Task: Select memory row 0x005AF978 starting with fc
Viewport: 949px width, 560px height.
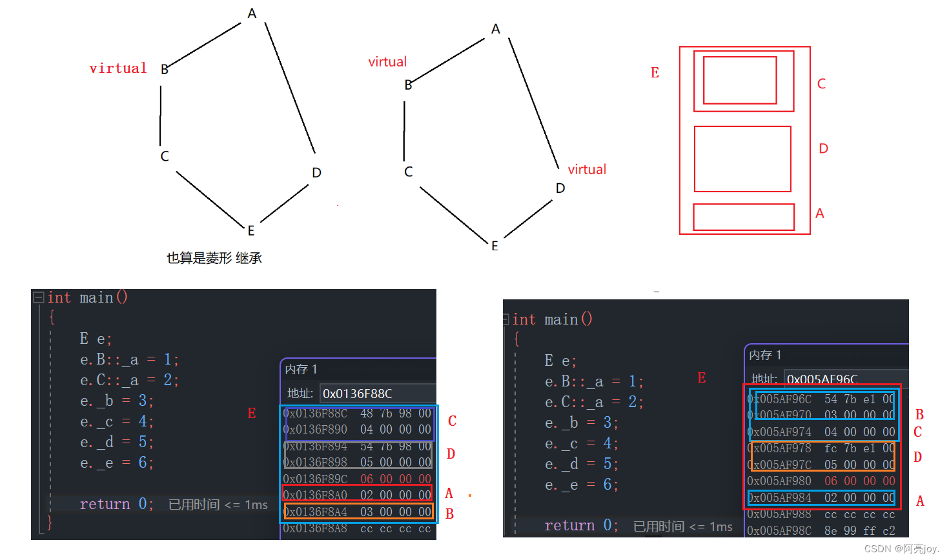Action: coord(822,448)
